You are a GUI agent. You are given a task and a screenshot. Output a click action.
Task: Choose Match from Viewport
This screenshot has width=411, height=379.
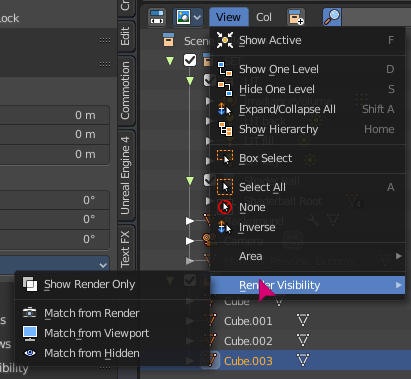[112, 333]
